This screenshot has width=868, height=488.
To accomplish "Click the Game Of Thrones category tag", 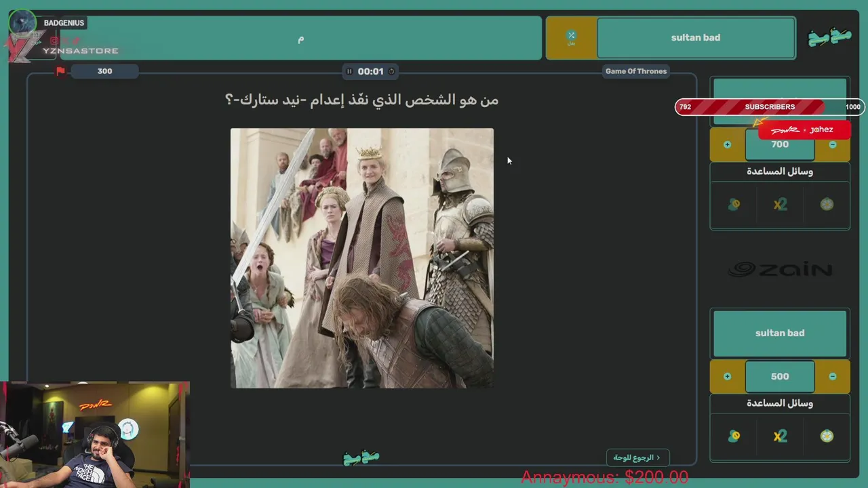I will 636,71.
